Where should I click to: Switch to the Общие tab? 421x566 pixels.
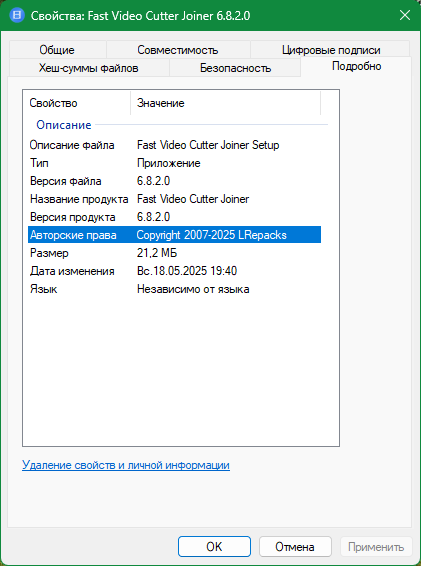[57, 49]
